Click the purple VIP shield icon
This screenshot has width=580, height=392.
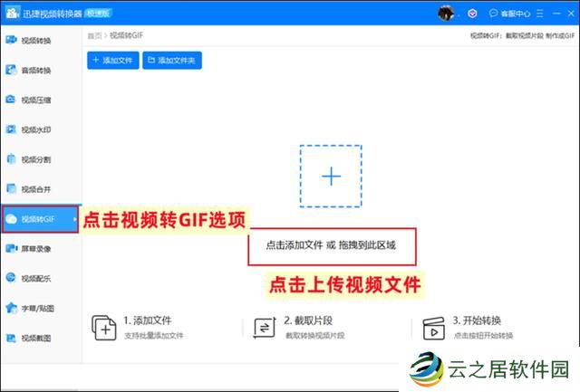473,14
